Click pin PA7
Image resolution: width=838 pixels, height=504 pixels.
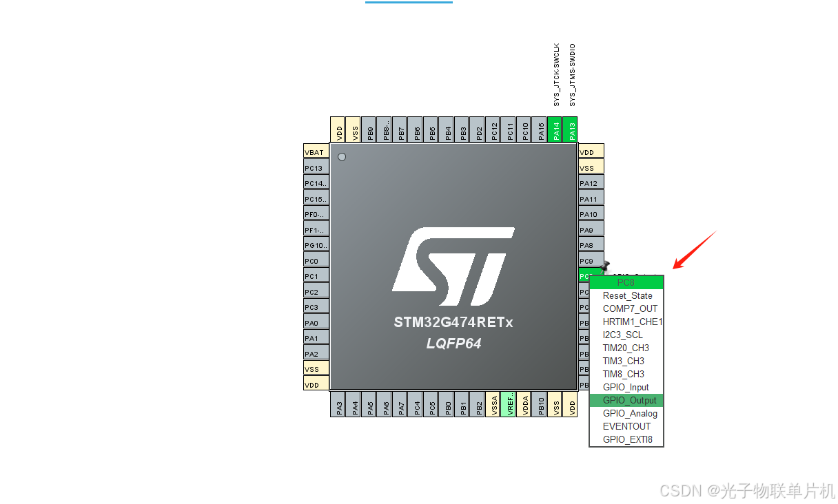click(x=400, y=404)
